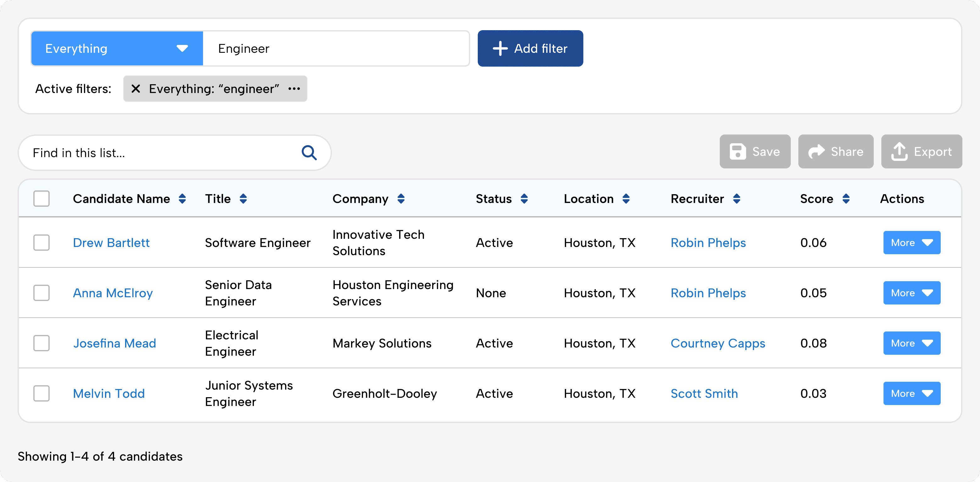Sort the Company column
980x482 pixels.
[401, 199]
